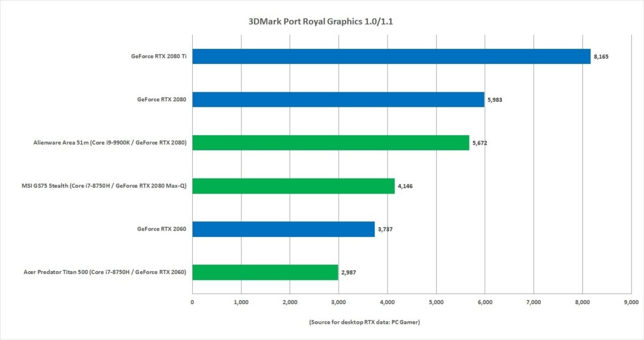644x340 pixels.
Task: Click the 3,000 tick on the horizontal axis
Action: click(x=339, y=302)
